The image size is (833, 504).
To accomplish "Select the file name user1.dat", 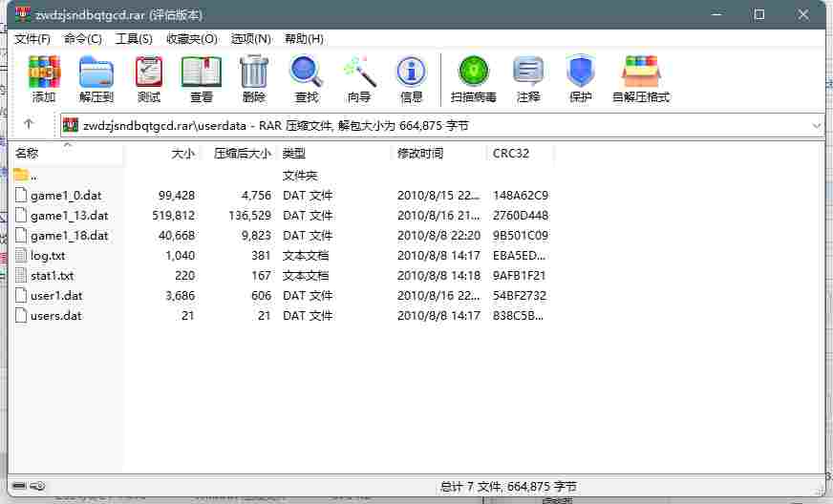I will pyautogui.click(x=56, y=296).
